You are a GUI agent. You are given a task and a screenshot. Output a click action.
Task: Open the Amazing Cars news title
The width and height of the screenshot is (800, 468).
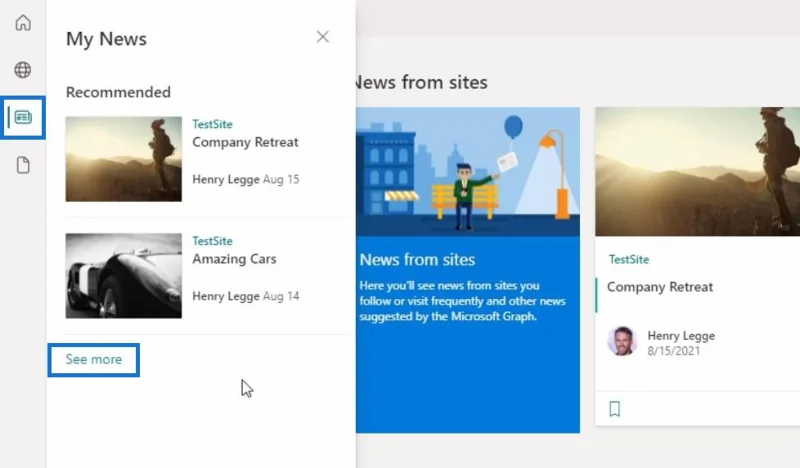[x=234, y=259]
